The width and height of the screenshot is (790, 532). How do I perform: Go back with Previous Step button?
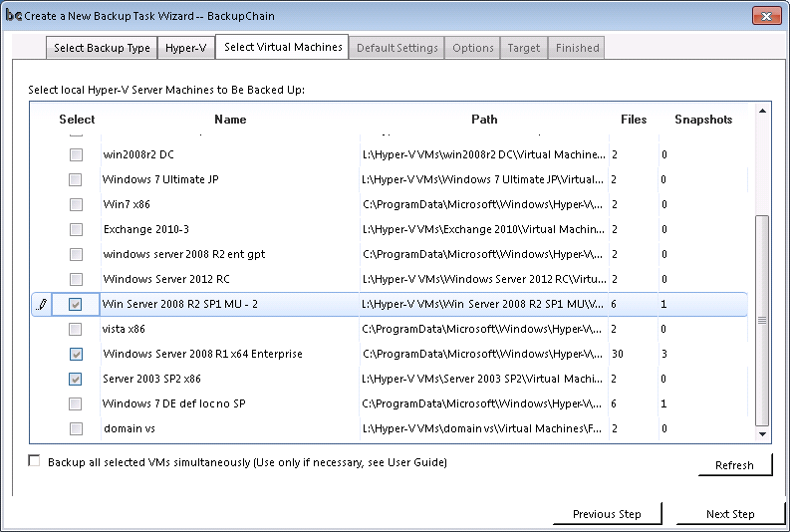pyautogui.click(x=607, y=514)
